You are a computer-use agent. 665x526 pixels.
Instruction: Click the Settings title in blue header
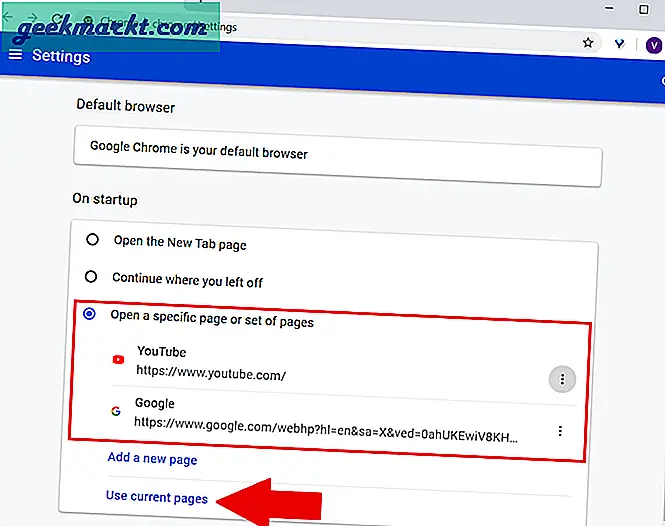pyautogui.click(x=61, y=56)
